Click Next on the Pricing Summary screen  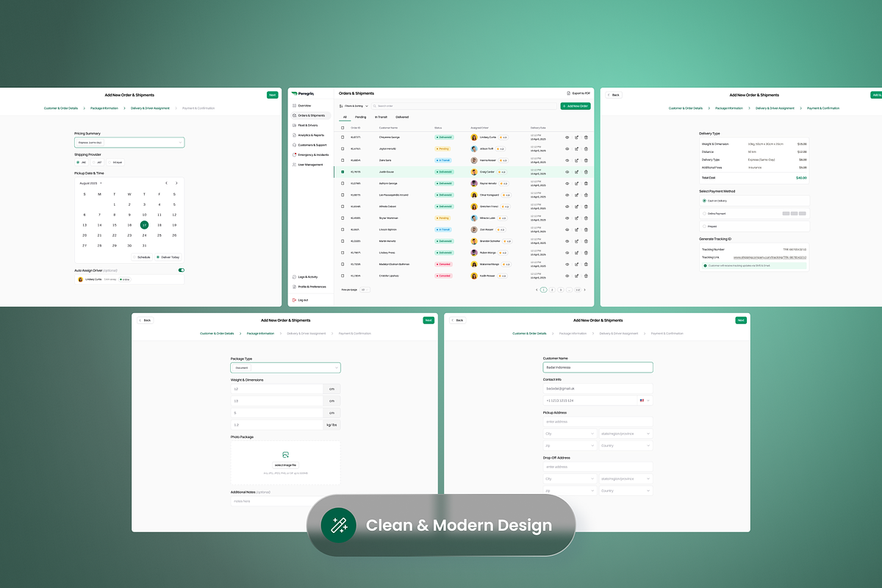pyautogui.click(x=273, y=95)
